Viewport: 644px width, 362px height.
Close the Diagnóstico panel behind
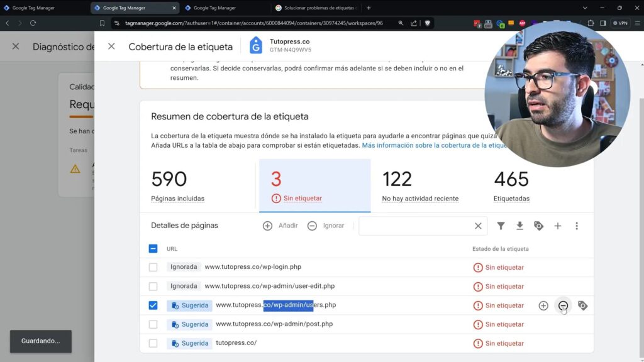(x=16, y=47)
